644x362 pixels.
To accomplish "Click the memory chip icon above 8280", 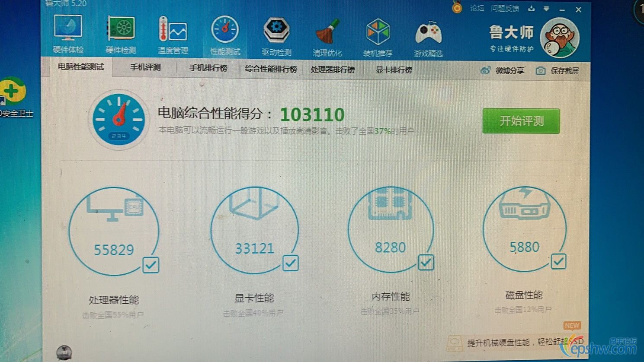I will pyautogui.click(x=391, y=203).
